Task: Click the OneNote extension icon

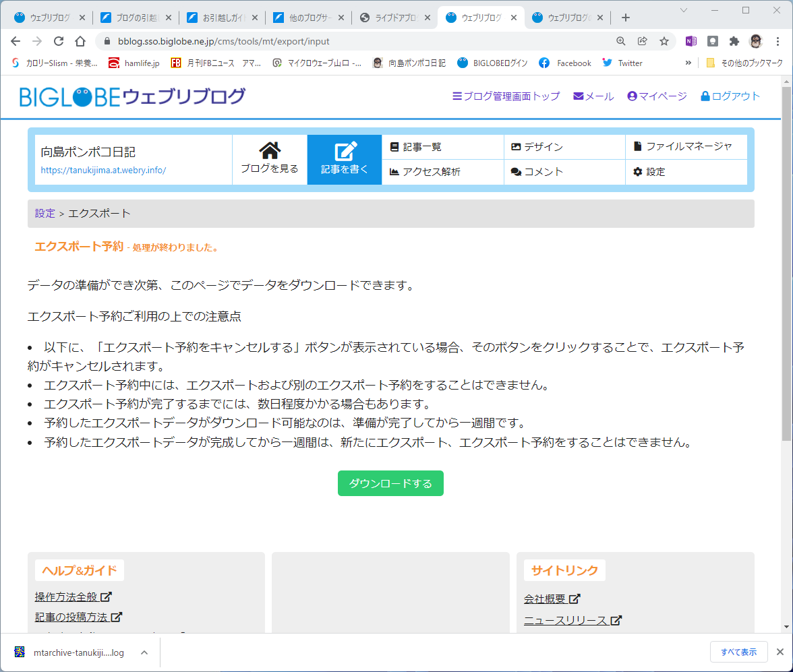Action: tap(691, 42)
